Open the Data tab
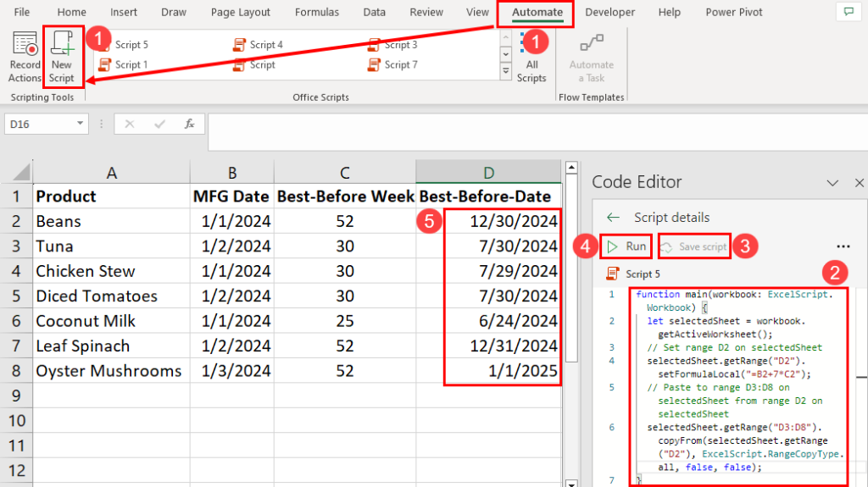Viewport: 868px width, 487px height. [x=374, y=12]
